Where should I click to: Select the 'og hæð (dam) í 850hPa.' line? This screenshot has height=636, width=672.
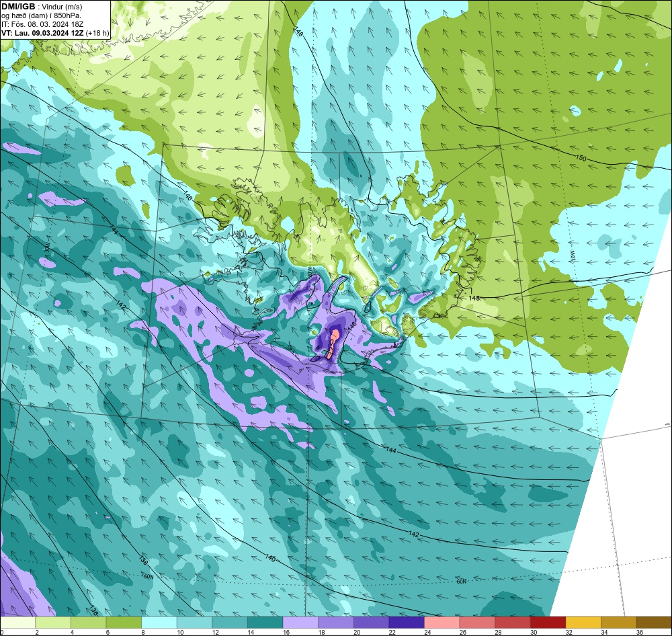click(x=42, y=15)
